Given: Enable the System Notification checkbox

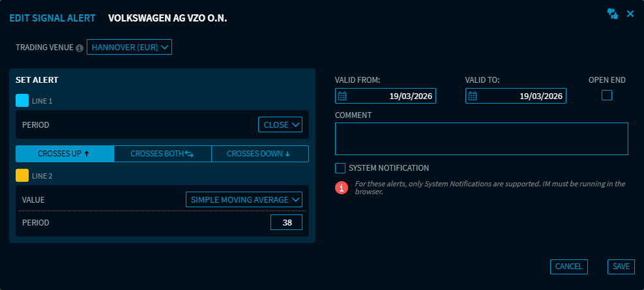Looking at the screenshot, I should [x=340, y=168].
